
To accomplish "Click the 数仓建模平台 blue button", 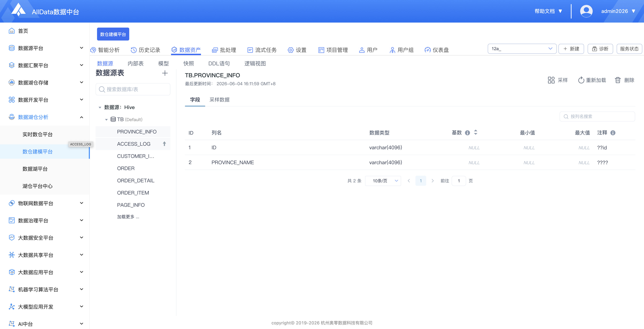I will pos(113,34).
